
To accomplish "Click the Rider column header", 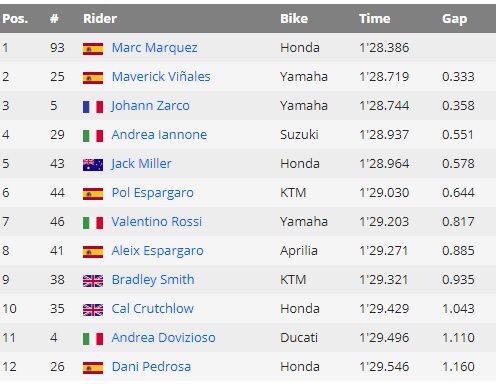I will click(x=100, y=19).
